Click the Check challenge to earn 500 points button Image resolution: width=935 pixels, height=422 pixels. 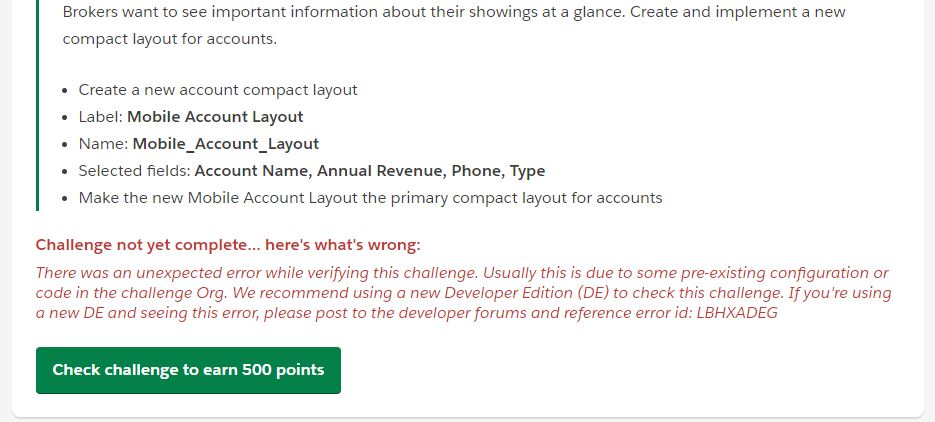pyautogui.click(x=188, y=370)
